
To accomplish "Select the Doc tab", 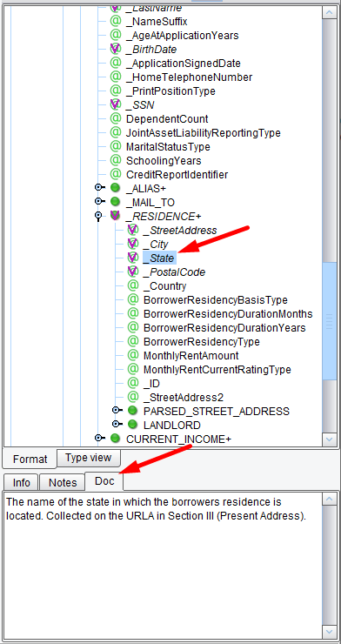I will (104, 481).
